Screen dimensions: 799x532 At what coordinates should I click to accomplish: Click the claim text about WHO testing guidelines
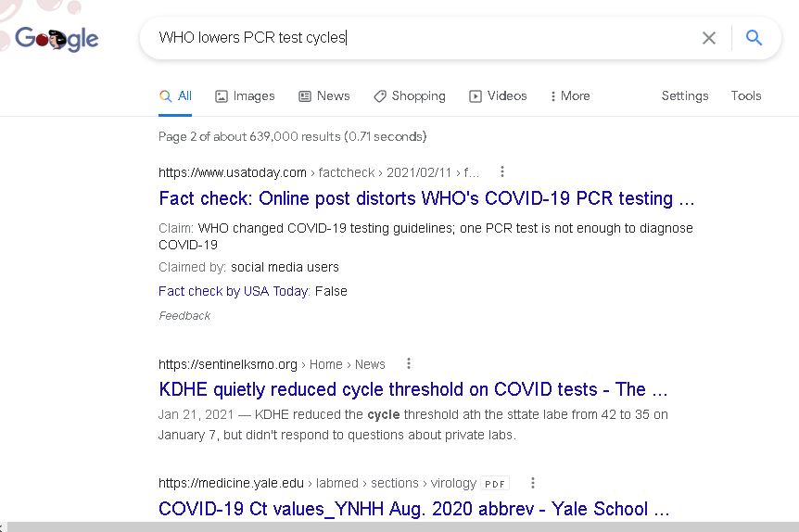pyautogui.click(x=425, y=236)
